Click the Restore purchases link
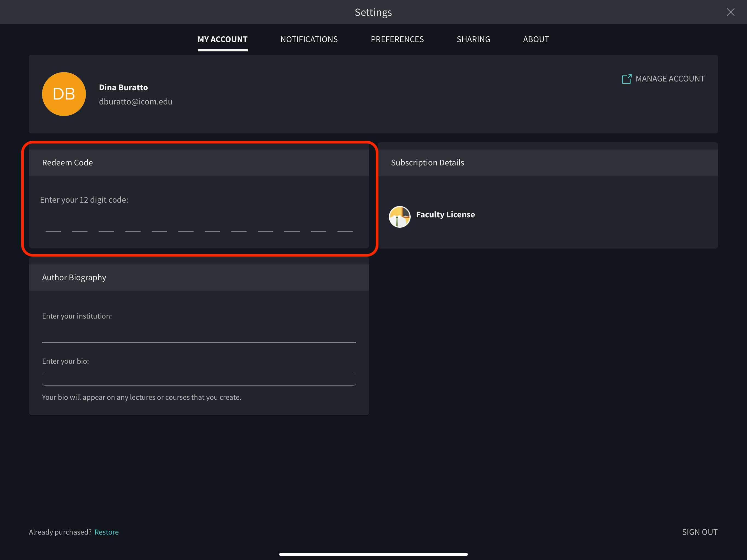Screen dimensions: 747x560 pyautogui.click(x=106, y=532)
